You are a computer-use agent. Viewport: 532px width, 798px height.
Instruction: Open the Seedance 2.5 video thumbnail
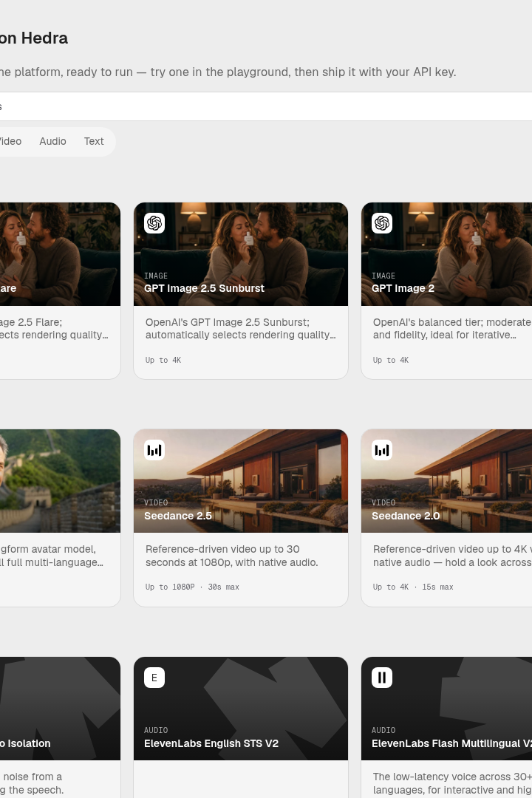click(x=241, y=481)
